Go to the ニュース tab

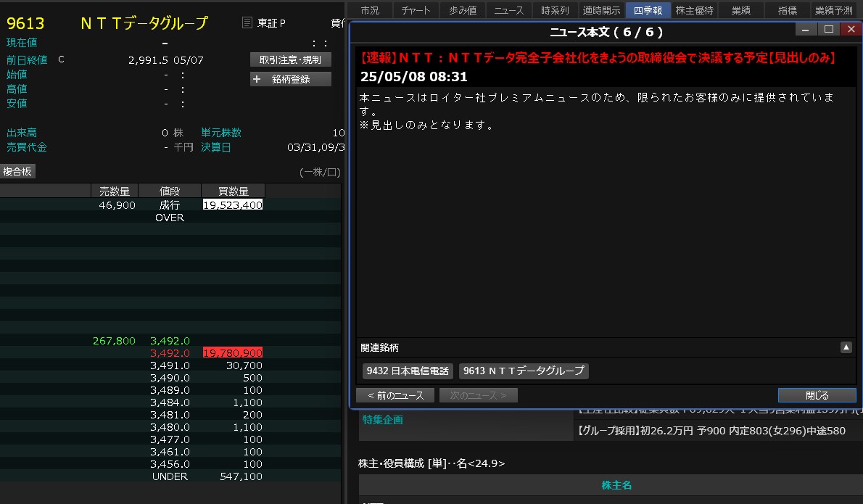pyautogui.click(x=508, y=10)
